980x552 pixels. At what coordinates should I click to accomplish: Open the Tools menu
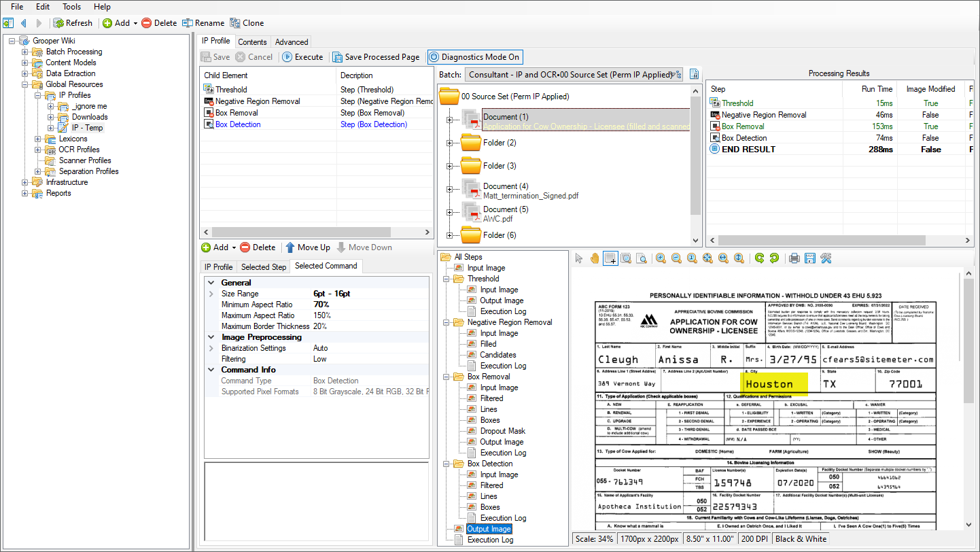click(x=71, y=7)
